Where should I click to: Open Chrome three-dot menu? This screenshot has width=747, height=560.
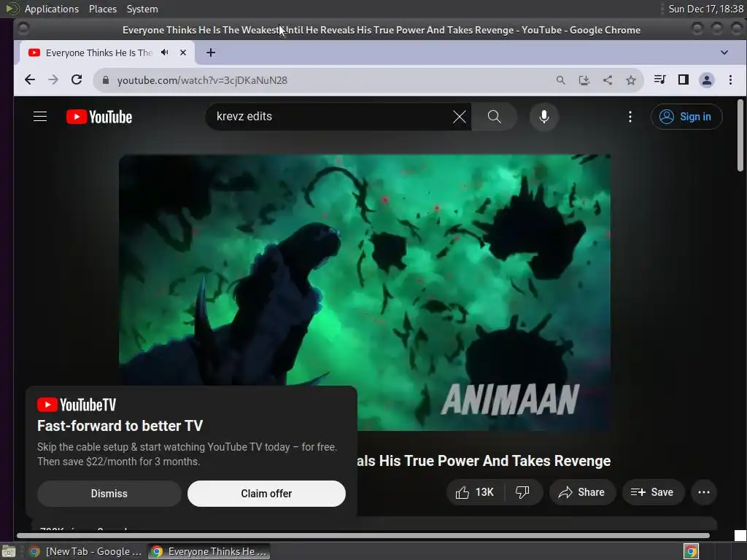[x=730, y=79]
